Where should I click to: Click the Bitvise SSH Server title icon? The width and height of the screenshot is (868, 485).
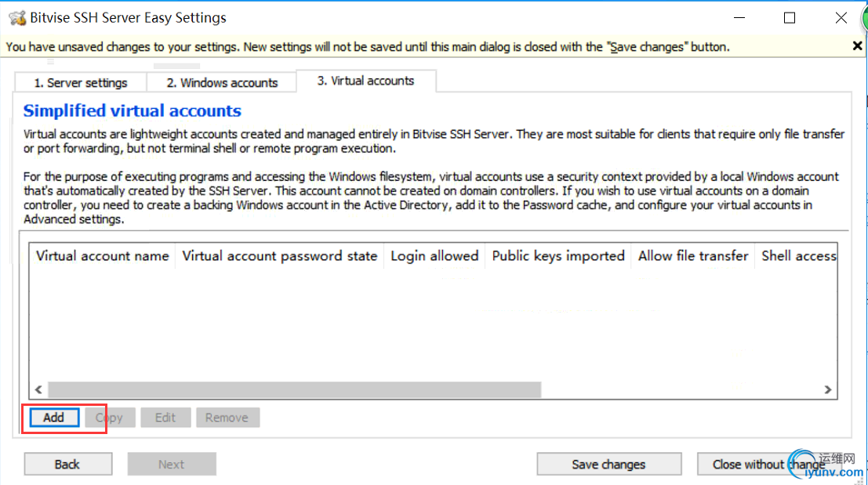(x=17, y=18)
